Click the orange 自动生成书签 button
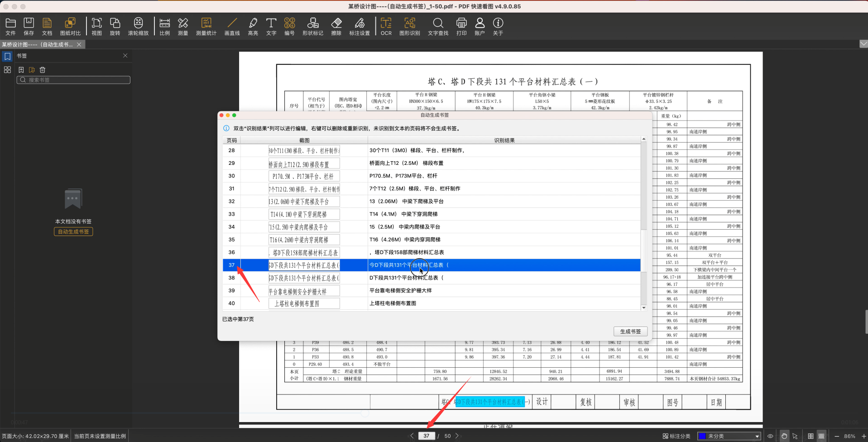Image resolution: width=868 pixels, height=442 pixels. click(73, 231)
